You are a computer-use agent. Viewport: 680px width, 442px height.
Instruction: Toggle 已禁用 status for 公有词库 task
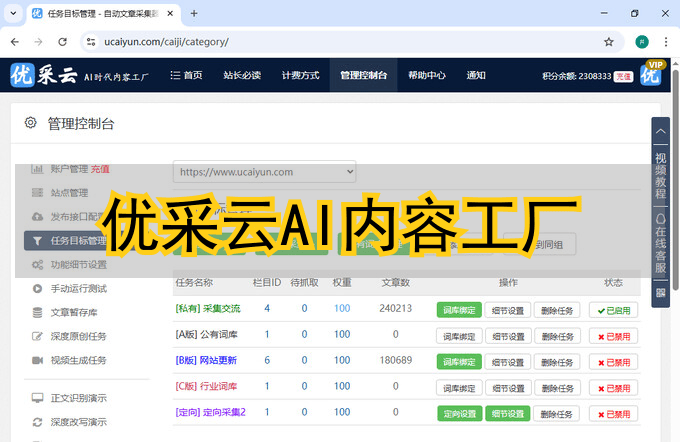[612, 336]
